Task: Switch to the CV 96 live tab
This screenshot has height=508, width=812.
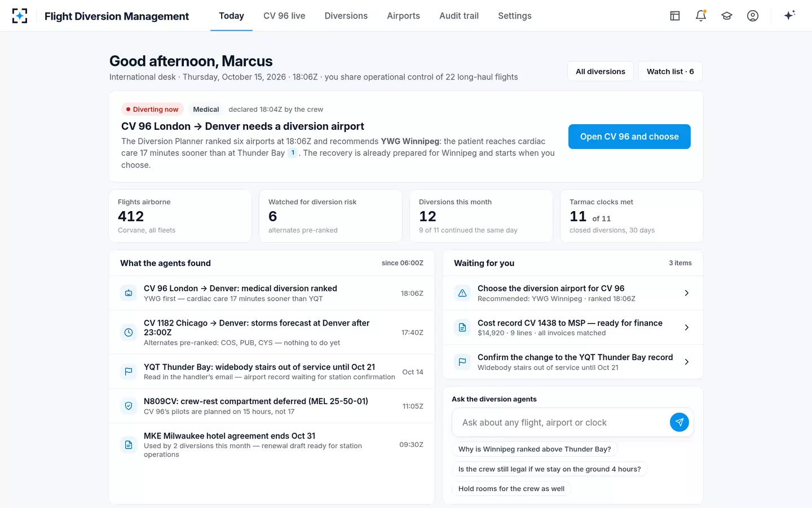Action: point(284,16)
